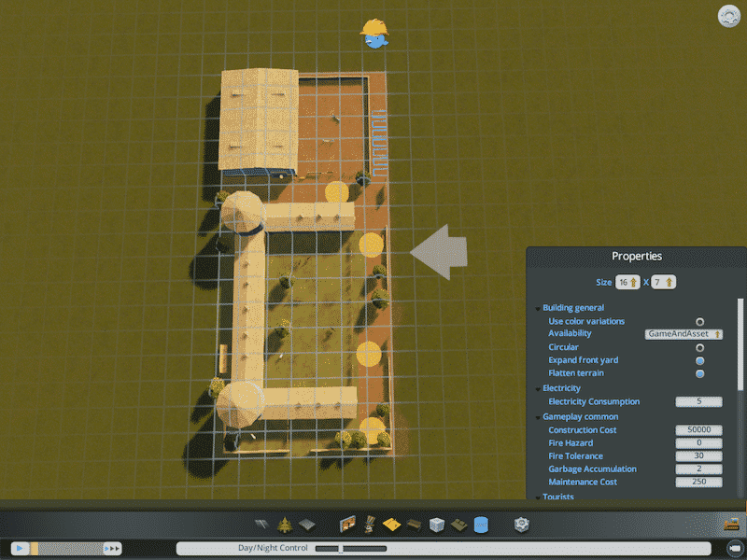The width and height of the screenshot is (747, 560).
Task: Toggle the Circular option
Action: tap(699, 347)
